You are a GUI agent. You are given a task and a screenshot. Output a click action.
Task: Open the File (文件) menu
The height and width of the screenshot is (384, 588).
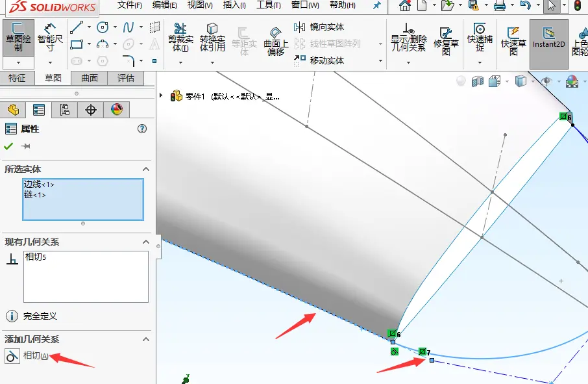[129, 5]
